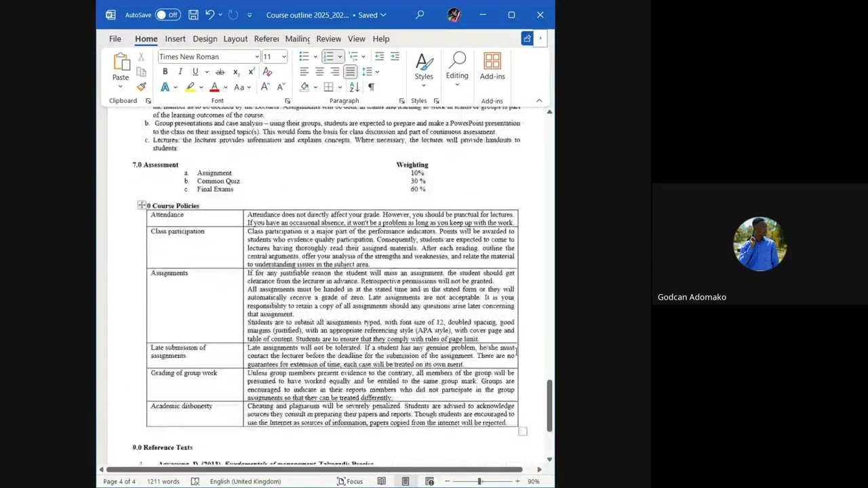Open the Help tab
Image resolution: width=868 pixels, height=488 pixels.
tap(381, 39)
